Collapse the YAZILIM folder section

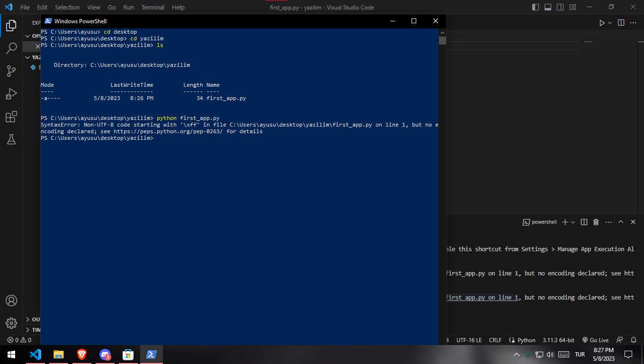pyautogui.click(x=27, y=57)
